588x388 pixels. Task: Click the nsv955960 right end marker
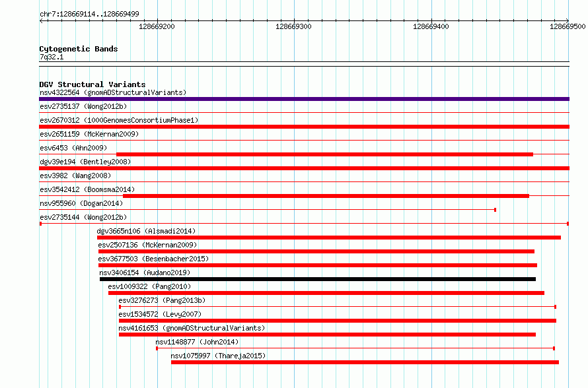point(496,210)
